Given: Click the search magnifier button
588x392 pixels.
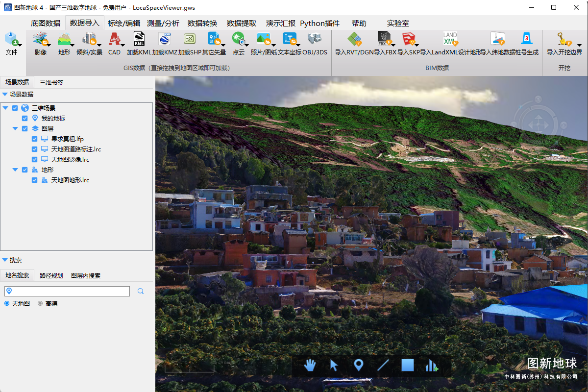Looking at the screenshot, I should click(x=141, y=292).
